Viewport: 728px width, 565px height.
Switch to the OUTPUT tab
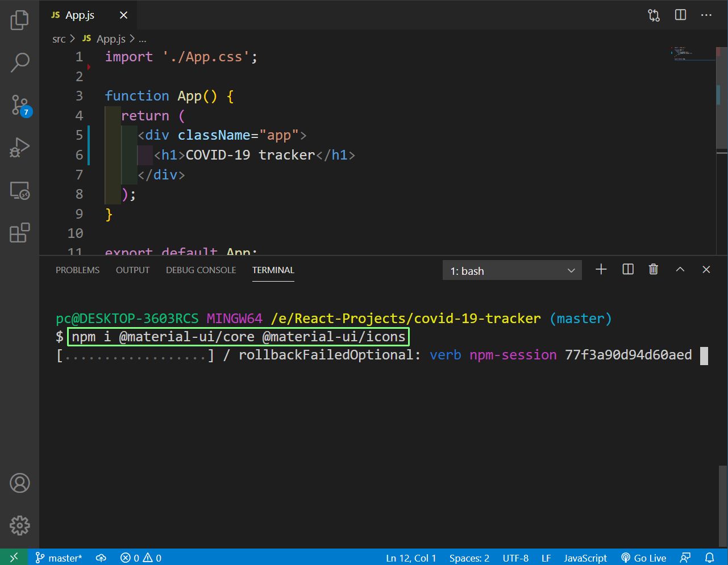click(x=132, y=270)
